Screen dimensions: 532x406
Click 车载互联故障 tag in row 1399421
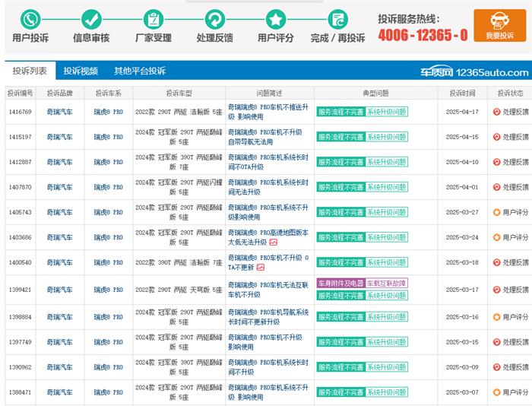pyautogui.click(x=386, y=283)
